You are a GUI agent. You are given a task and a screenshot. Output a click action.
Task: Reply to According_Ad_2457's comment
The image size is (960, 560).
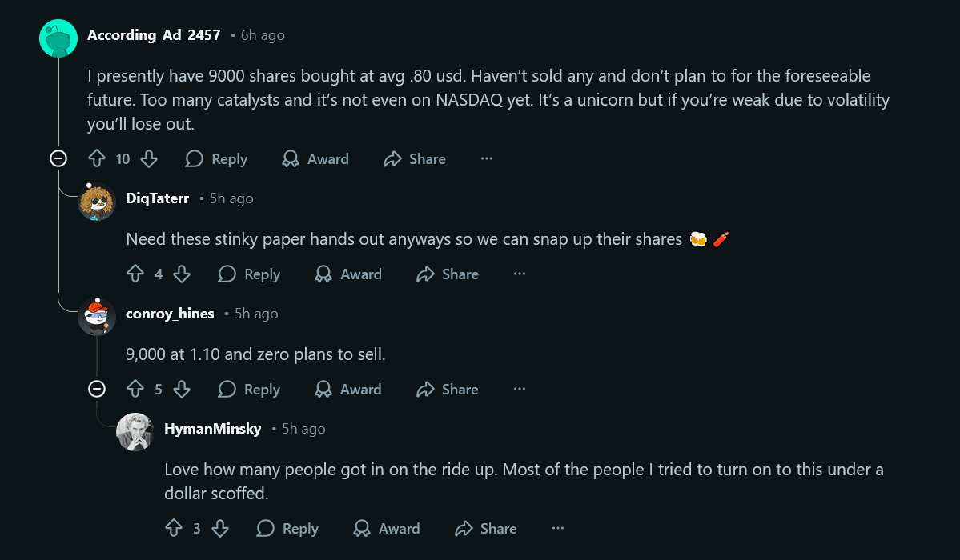[x=217, y=159]
